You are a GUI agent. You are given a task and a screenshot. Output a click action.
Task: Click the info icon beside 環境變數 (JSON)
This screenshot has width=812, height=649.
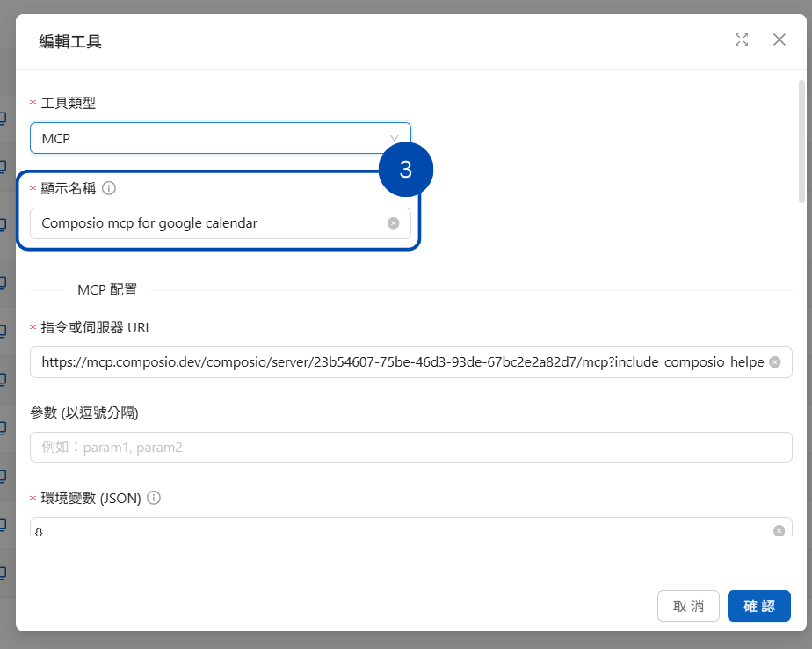(x=154, y=498)
